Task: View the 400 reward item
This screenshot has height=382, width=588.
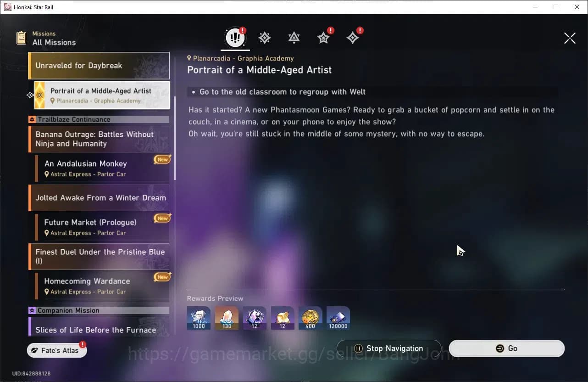Action: pyautogui.click(x=310, y=318)
